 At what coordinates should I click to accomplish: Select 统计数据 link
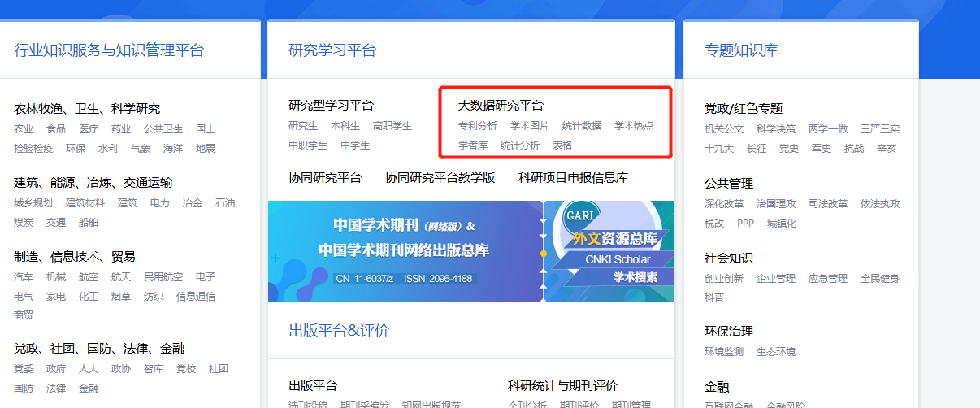click(x=582, y=126)
